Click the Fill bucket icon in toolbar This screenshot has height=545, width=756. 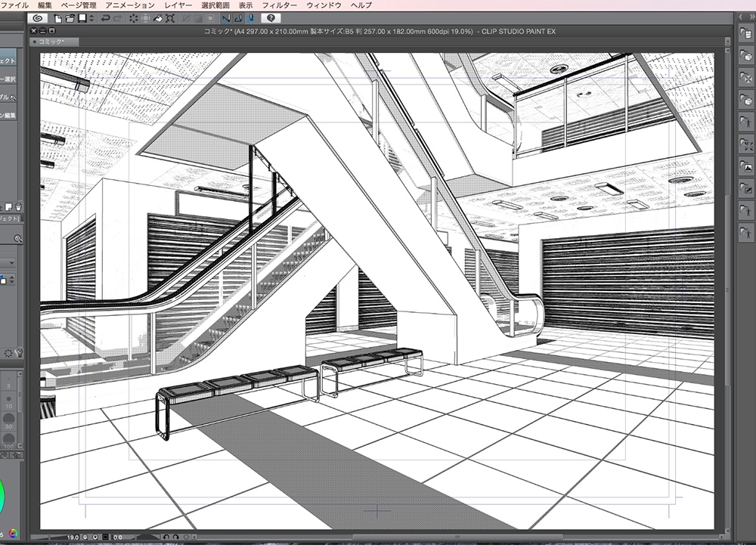tap(158, 17)
